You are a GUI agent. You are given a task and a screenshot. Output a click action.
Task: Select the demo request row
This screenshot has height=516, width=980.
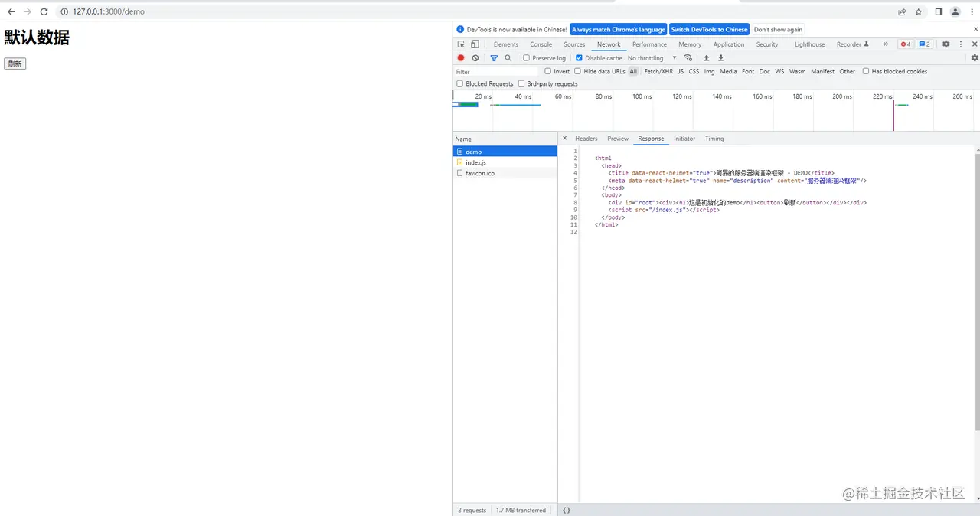pyautogui.click(x=505, y=152)
